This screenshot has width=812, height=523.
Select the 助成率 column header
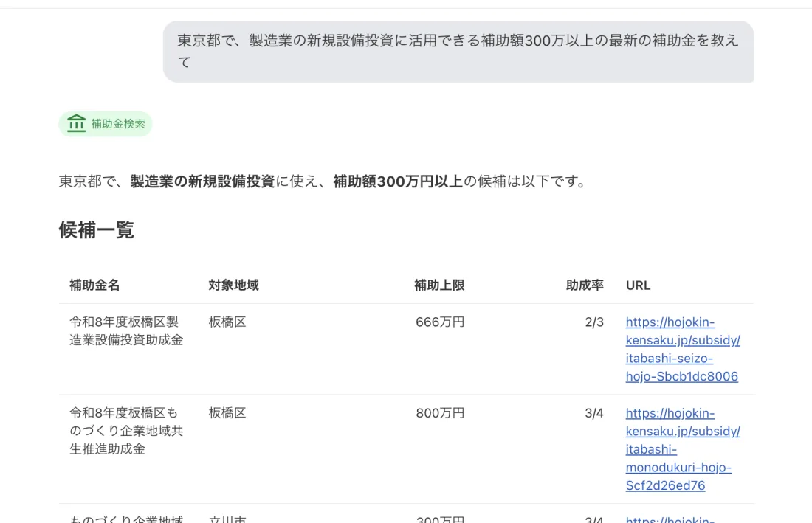[585, 285]
